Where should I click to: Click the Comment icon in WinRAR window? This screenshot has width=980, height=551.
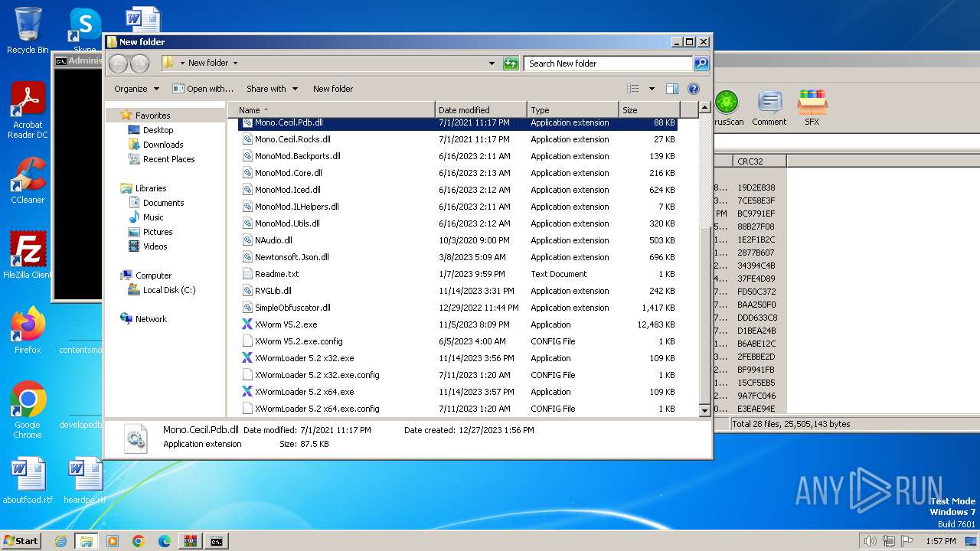click(769, 108)
